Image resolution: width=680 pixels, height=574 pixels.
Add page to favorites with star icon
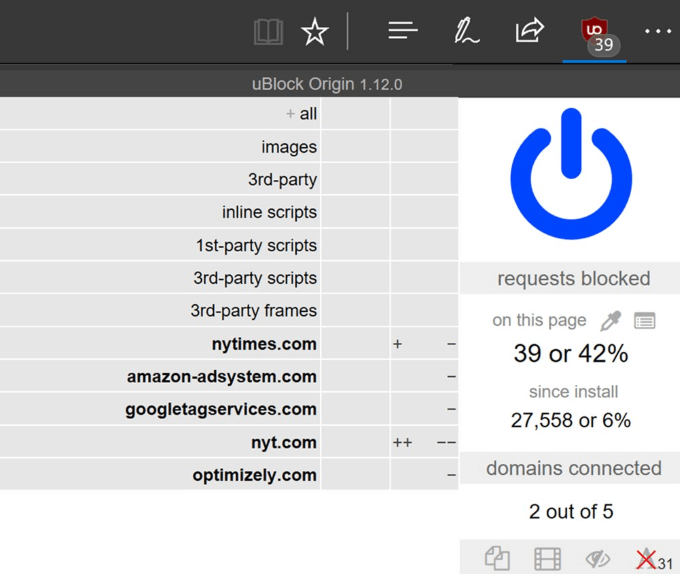(x=315, y=32)
